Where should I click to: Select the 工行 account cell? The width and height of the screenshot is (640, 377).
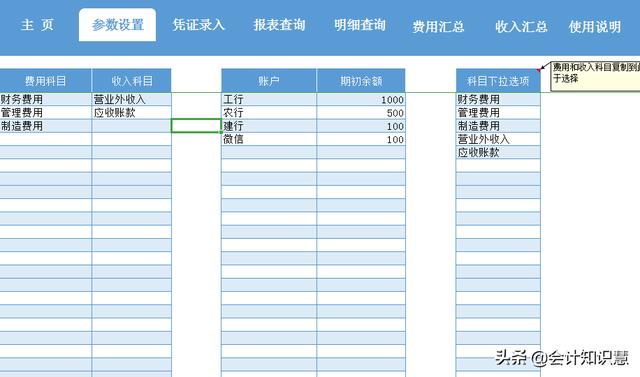point(269,99)
